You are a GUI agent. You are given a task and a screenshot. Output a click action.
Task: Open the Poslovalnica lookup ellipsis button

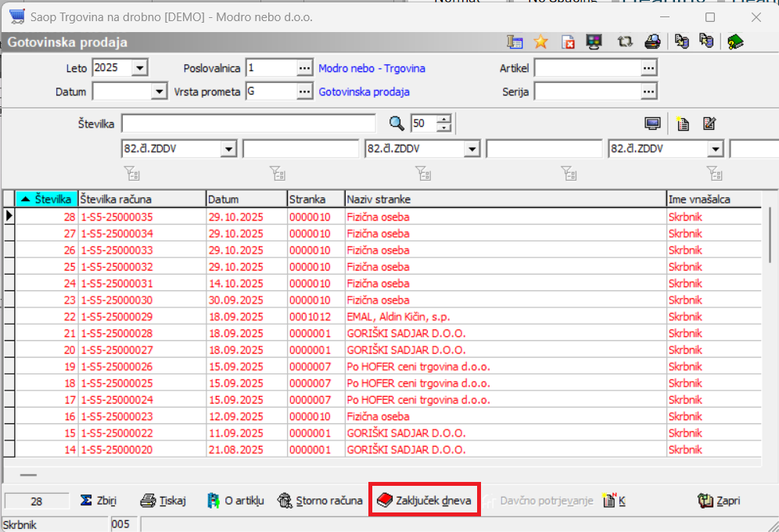[304, 68]
